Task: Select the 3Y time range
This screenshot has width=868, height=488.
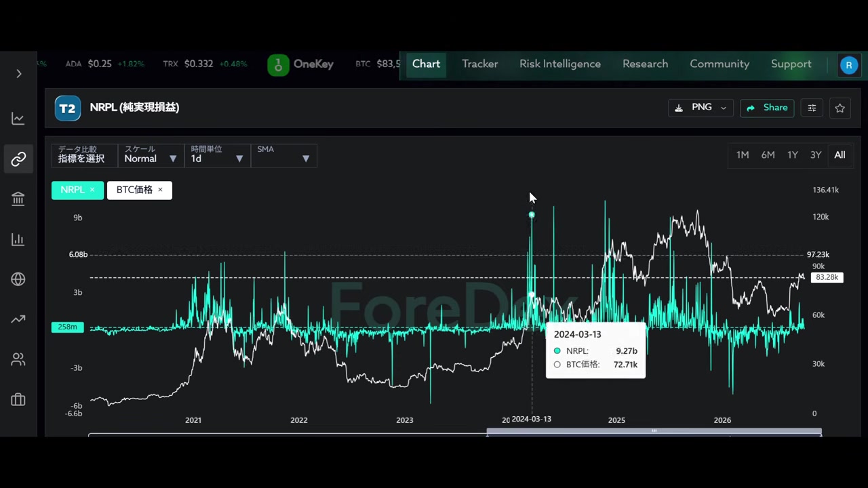Action: 816,155
